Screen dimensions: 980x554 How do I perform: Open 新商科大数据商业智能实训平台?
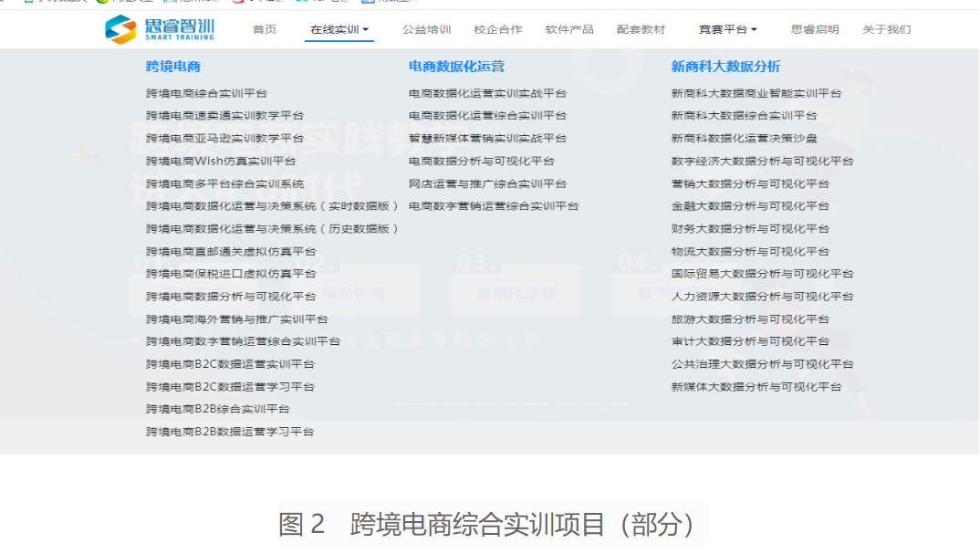tap(756, 93)
